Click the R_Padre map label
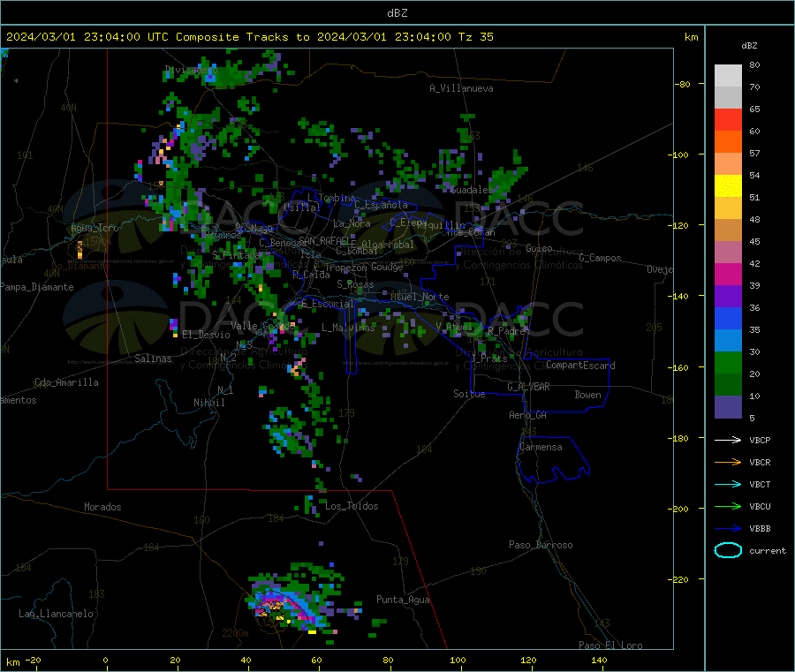Image resolution: width=795 pixels, height=672 pixels. tap(506, 331)
